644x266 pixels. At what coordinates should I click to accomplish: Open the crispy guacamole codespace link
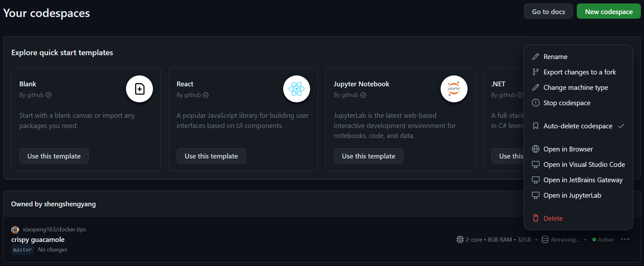pyautogui.click(x=38, y=240)
